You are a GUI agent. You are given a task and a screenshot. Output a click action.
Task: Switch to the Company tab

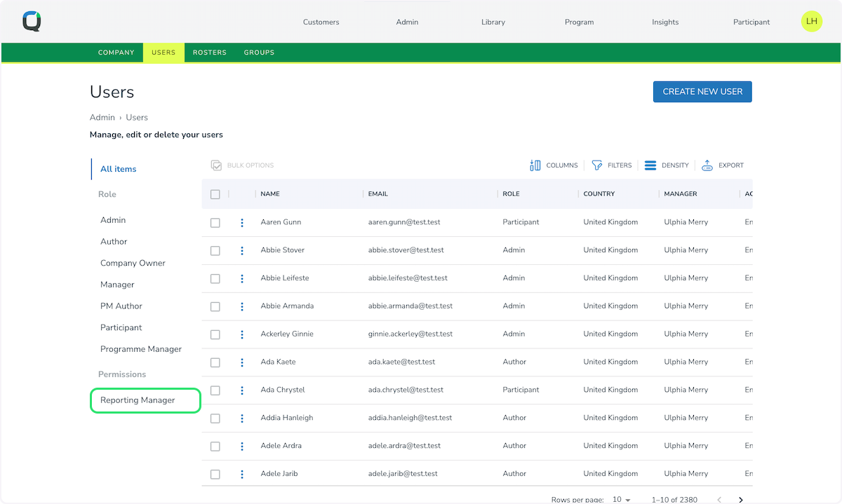click(x=116, y=53)
